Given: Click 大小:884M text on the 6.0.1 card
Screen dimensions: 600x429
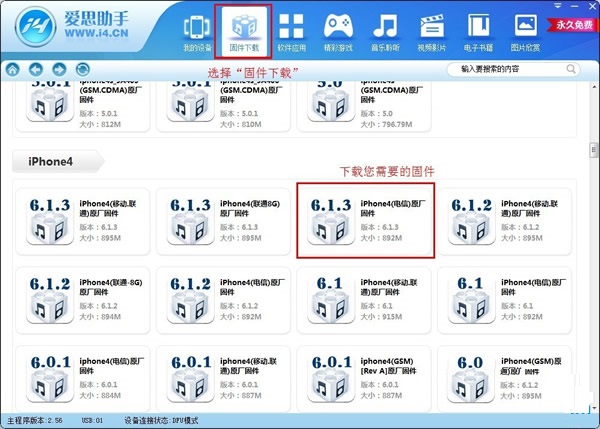Looking at the screenshot, I should coord(100,396).
